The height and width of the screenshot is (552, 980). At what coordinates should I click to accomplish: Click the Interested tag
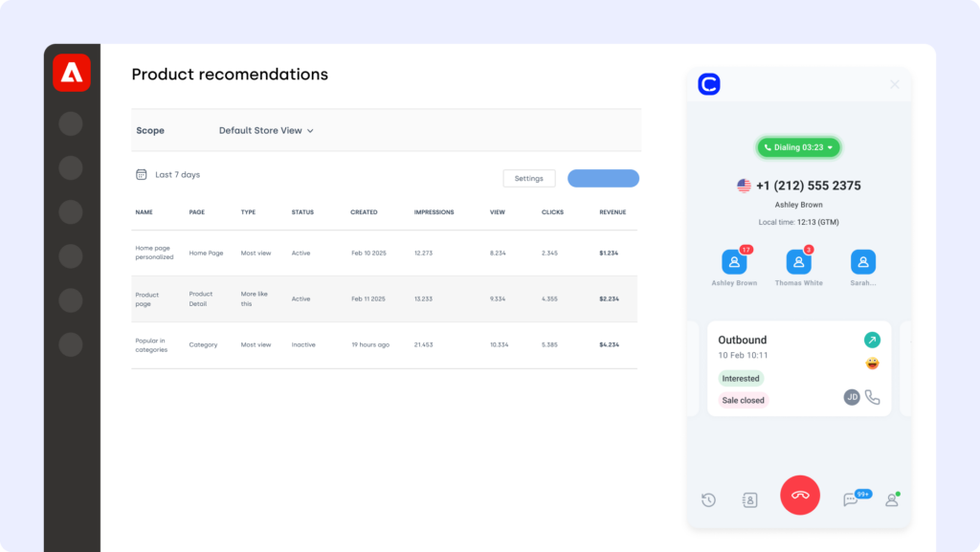point(741,378)
